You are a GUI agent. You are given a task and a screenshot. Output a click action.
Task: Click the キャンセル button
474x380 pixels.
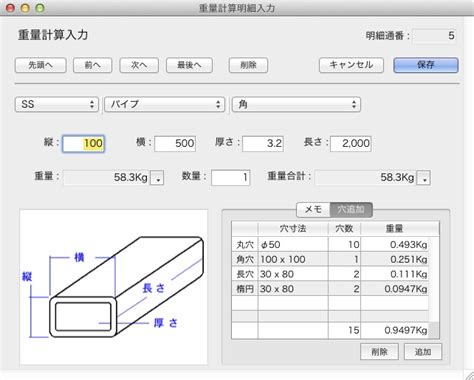tap(351, 65)
